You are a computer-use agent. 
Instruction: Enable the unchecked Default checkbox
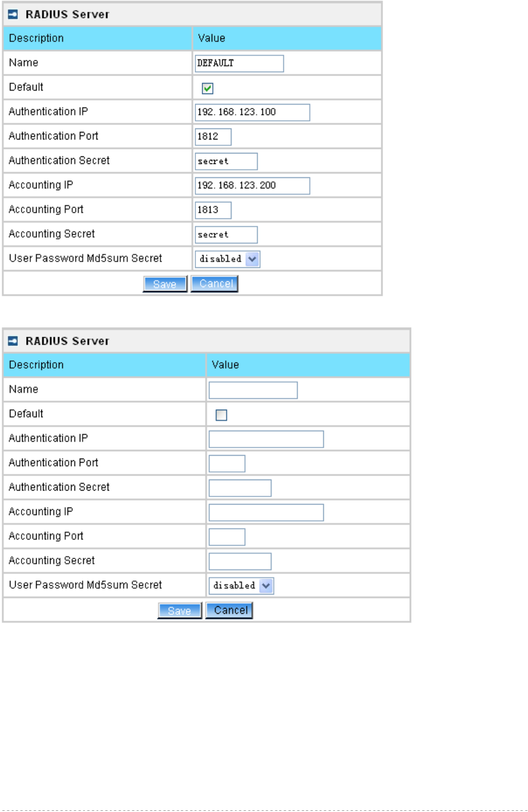click(x=222, y=415)
